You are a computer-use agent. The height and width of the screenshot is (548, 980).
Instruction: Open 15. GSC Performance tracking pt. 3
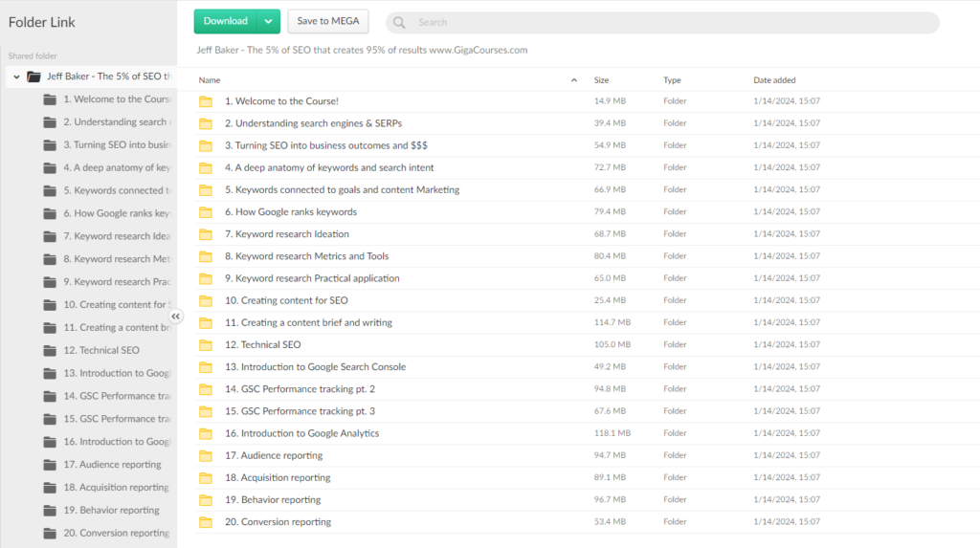[x=300, y=411]
